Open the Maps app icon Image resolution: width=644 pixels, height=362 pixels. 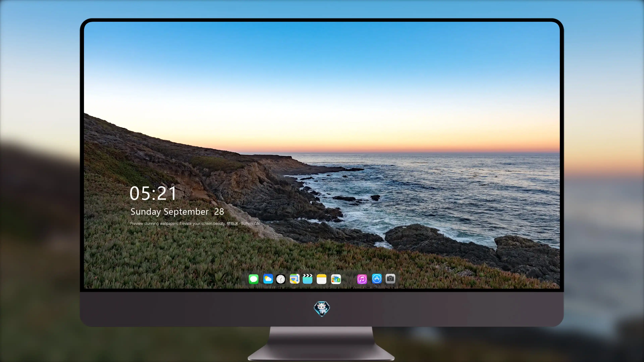[294, 279]
